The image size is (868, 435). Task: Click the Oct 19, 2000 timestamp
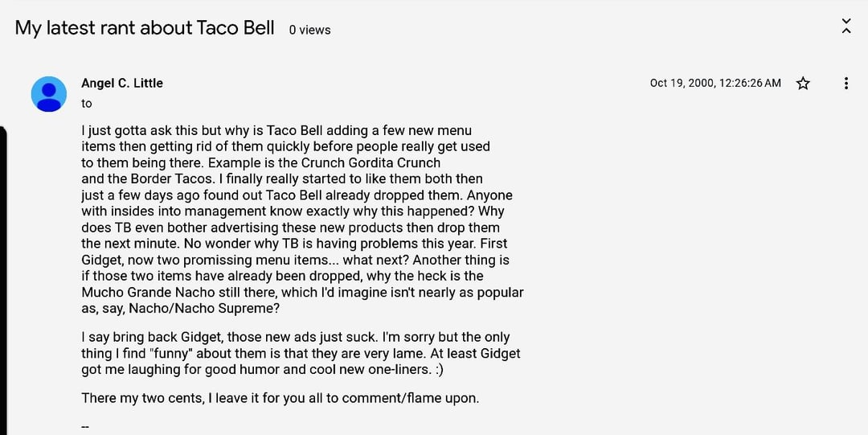pyautogui.click(x=714, y=83)
